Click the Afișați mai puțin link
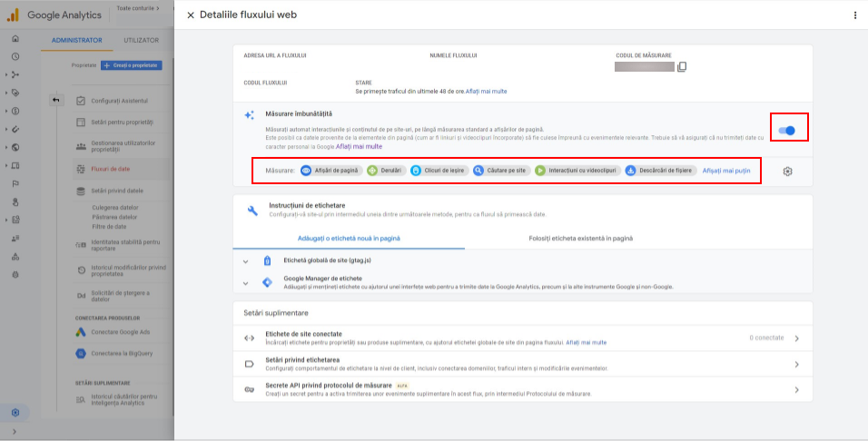The image size is (868, 441). [726, 171]
